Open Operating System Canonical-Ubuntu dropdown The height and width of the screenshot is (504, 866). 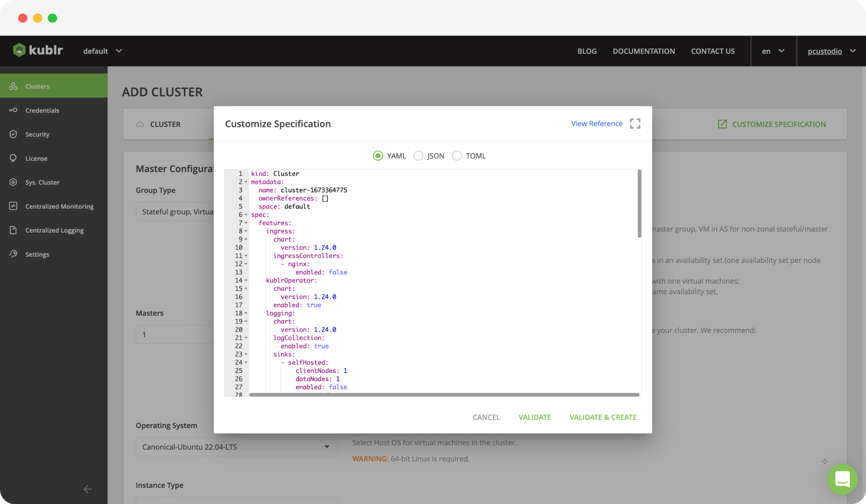click(x=237, y=447)
